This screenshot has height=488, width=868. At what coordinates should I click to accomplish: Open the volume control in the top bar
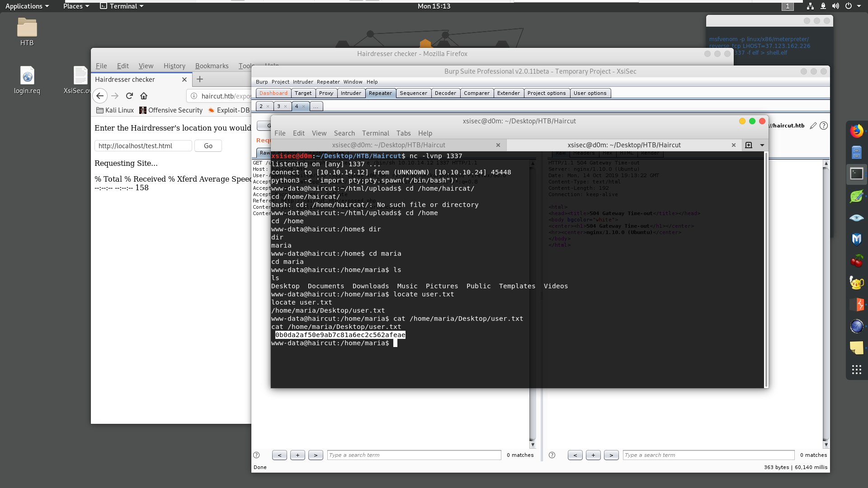pos(835,6)
